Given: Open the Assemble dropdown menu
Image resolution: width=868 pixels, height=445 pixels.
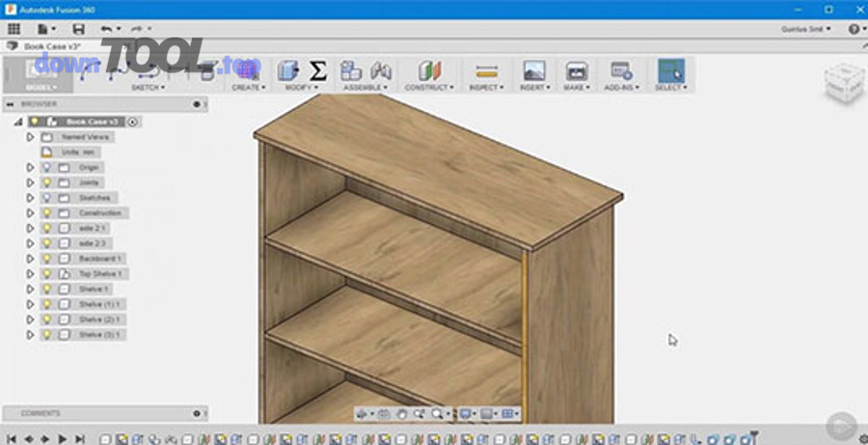Looking at the screenshot, I should click(363, 88).
